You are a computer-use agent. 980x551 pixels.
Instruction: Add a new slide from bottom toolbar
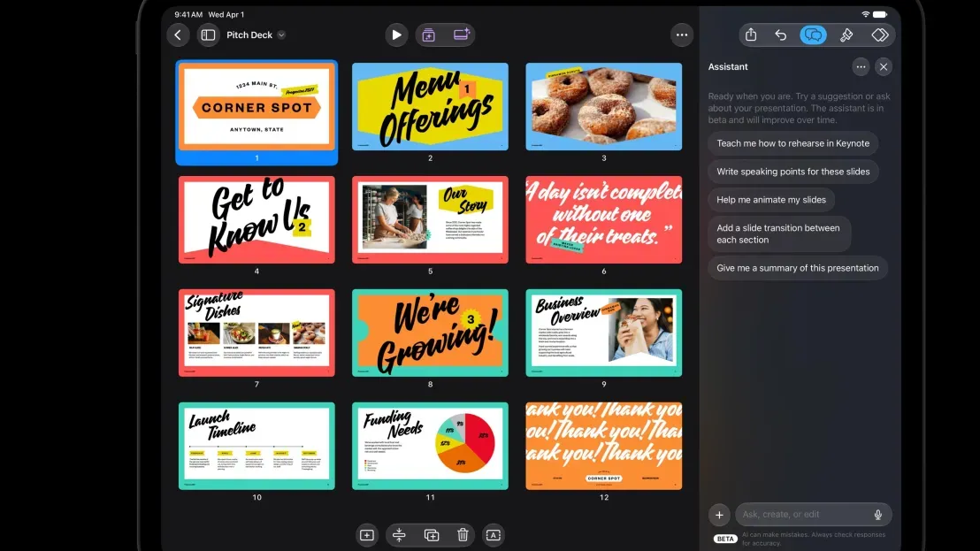[367, 535]
